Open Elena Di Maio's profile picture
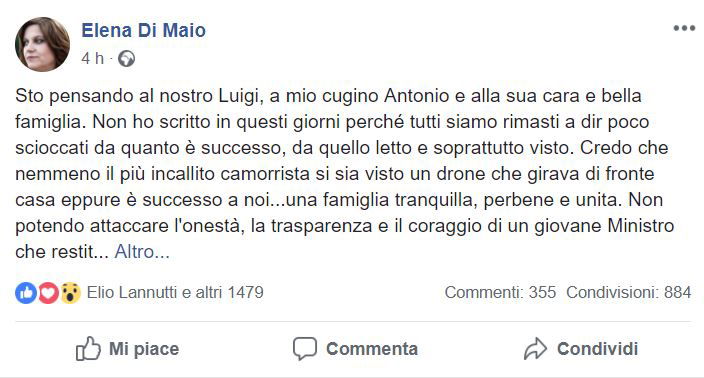704x378 pixels. click(x=43, y=44)
